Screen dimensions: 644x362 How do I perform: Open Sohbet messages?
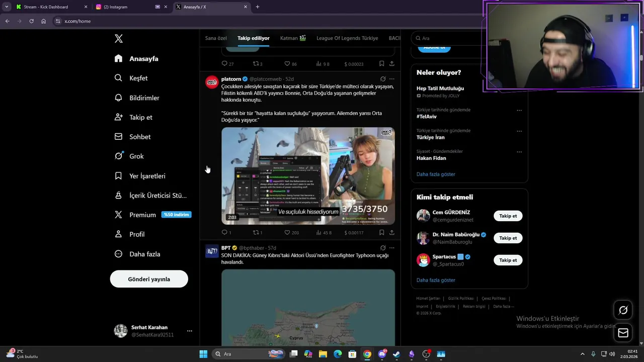(x=132, y=137)
